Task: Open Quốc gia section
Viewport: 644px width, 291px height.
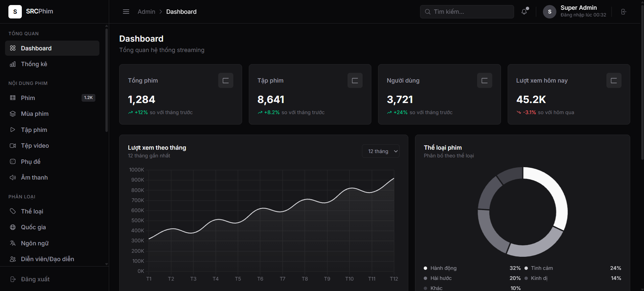Action: tap(52, 227)
